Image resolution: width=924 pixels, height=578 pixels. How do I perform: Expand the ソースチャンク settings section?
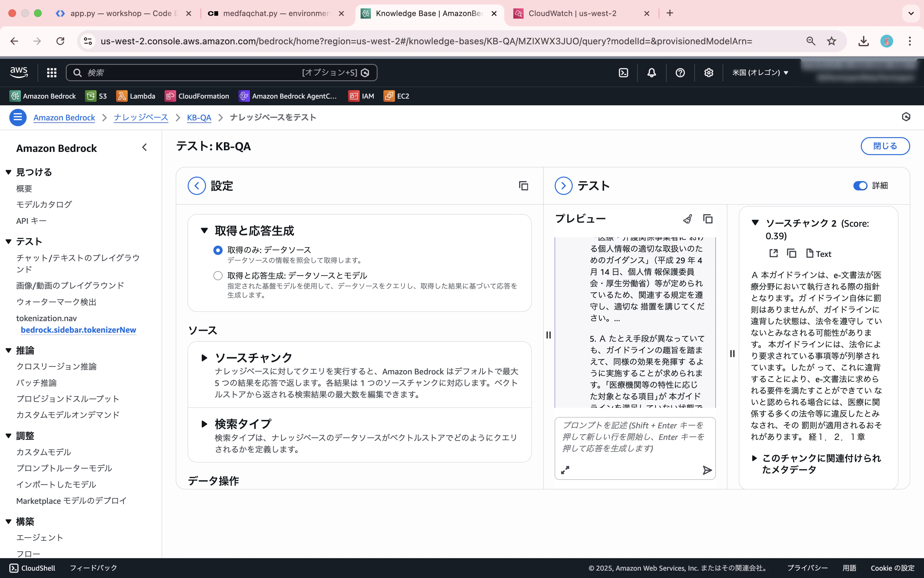pos(204,358)
